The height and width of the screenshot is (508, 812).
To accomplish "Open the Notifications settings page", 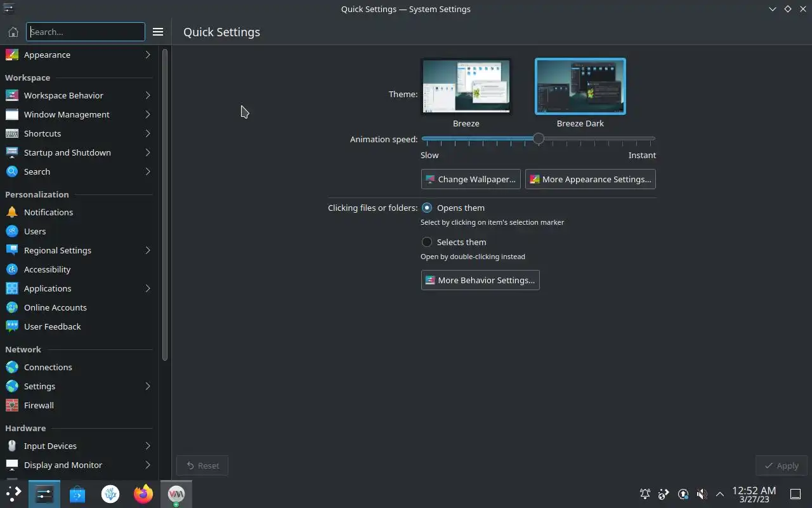I will [79, 212].
